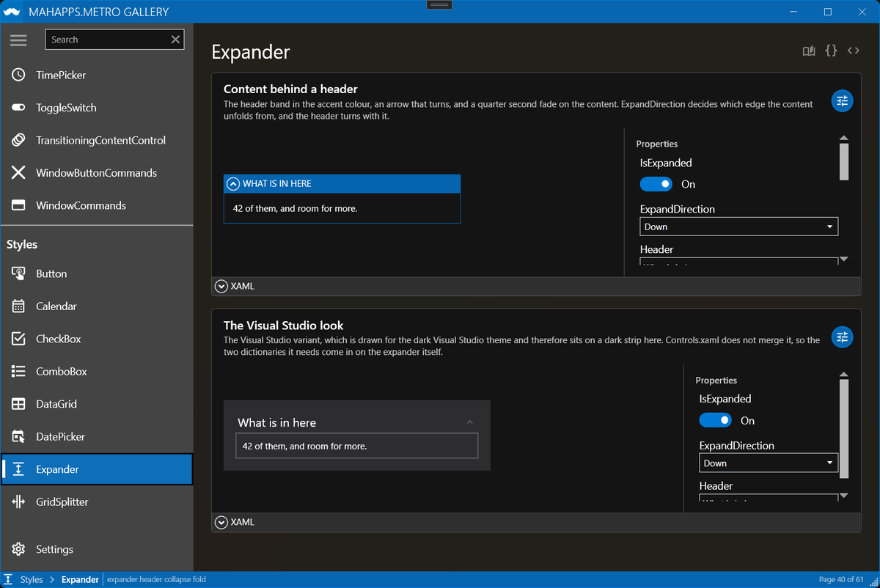The width and height of the screenshot is (880, 588).
Task: Show the curly braces code view
Action: point(831,51)
